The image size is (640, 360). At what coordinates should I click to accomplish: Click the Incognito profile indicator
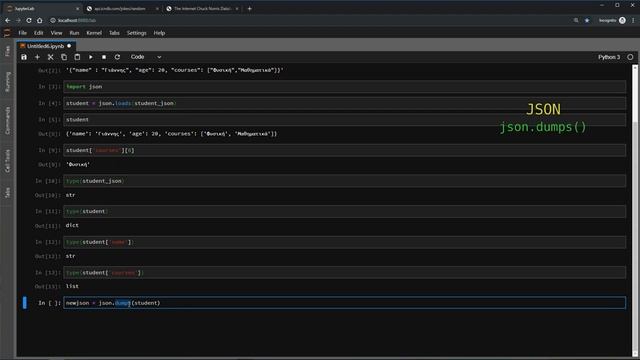click(612, 20)
